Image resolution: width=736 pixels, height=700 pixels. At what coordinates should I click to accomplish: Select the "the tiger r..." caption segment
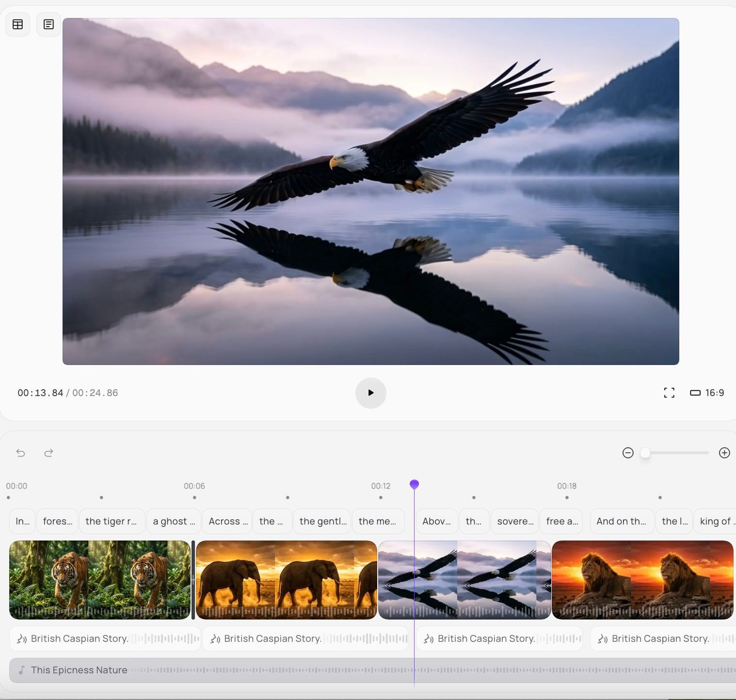[111, 521]
